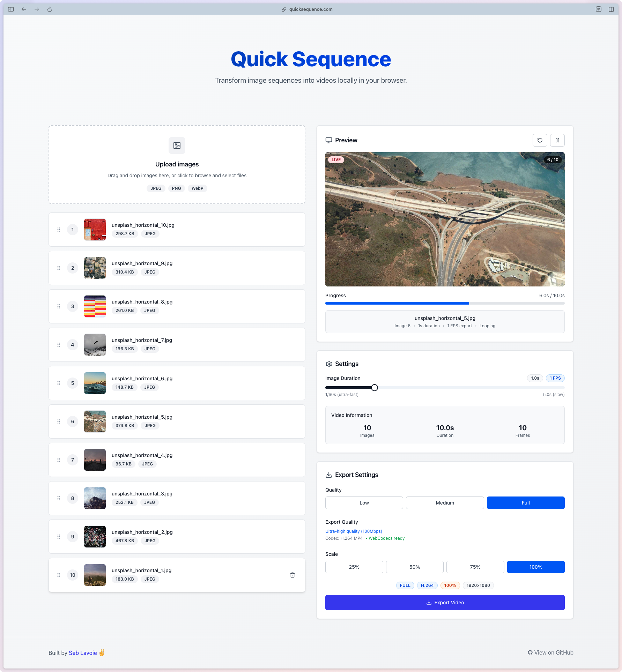Viewport: 622px width, 672px height.
Task: Click the Preview monitor icon
Action: pyautogui.click(x=329, y=140)
